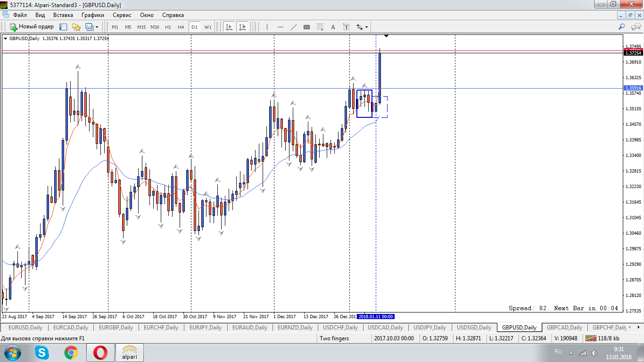Switch to the USDCAD,Daily chart tab
Viewport: 644px width, 362px height.
[x=386, y=327]
